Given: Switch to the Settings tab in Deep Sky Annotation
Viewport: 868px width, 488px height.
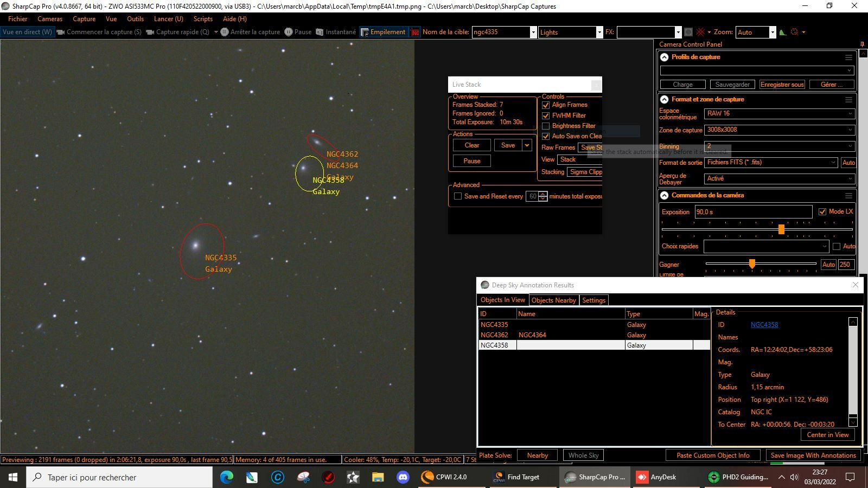Looking at the screenshot, I should 593,300.
